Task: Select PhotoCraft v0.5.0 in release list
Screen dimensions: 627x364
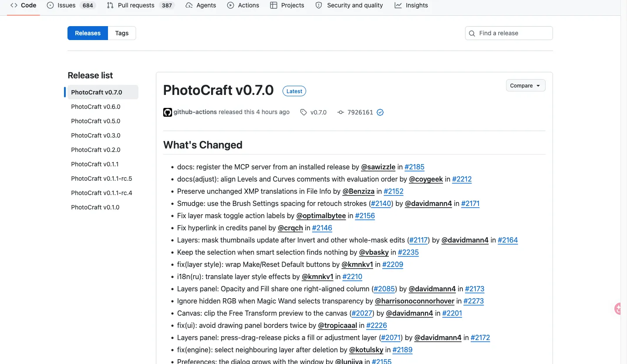Action: click(x=103, y=121)
